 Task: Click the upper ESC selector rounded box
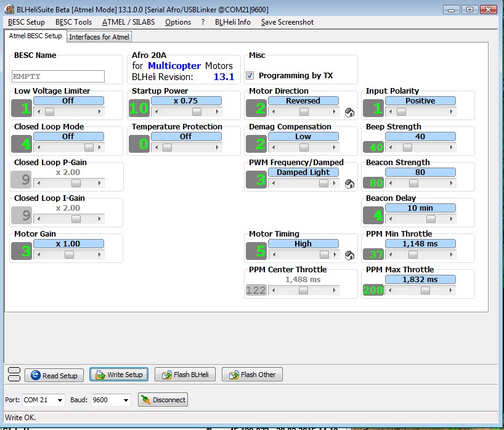[13, 370]
